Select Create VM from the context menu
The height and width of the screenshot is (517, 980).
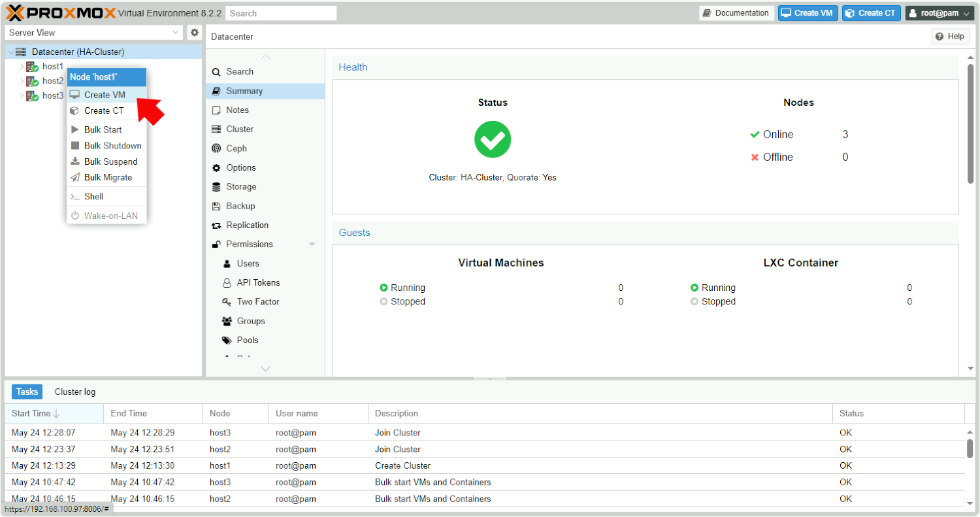105,94
